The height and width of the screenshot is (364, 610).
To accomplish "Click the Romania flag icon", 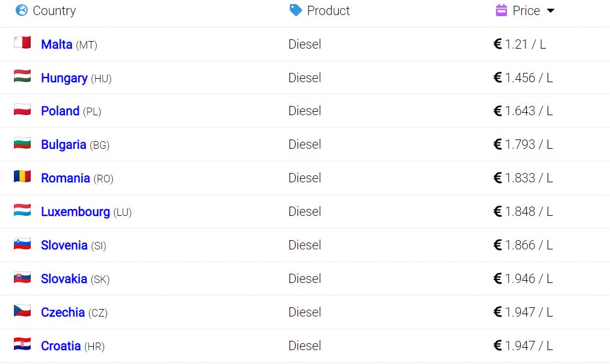I will point(22,176).
